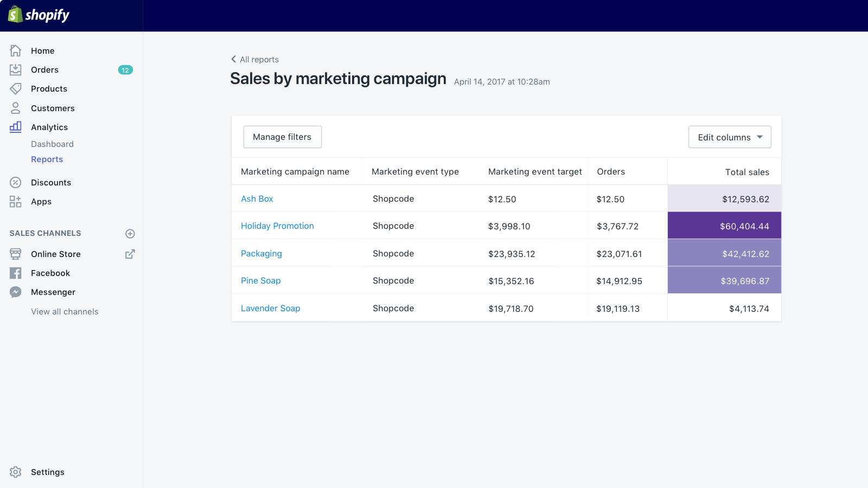Click the Facebook channel icon
This screenshot has width=868, height=488.
pyautogui.click(x=16, y=273)
